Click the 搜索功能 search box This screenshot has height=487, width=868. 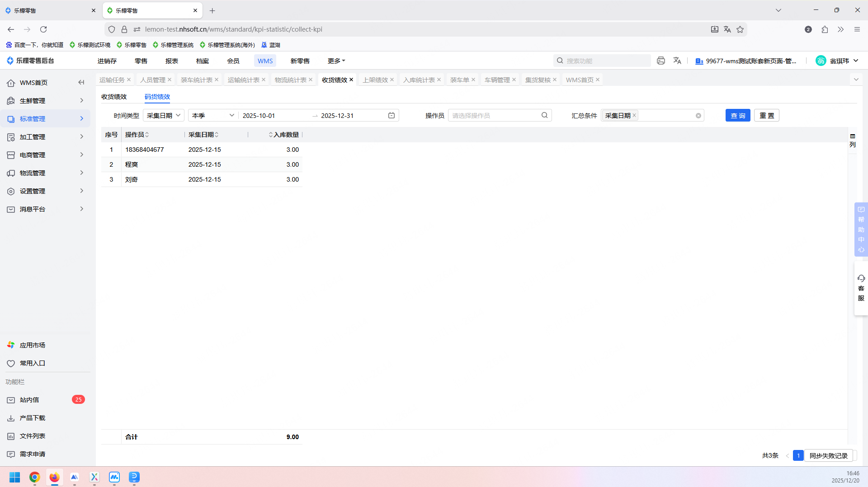[x=602, y=61]
